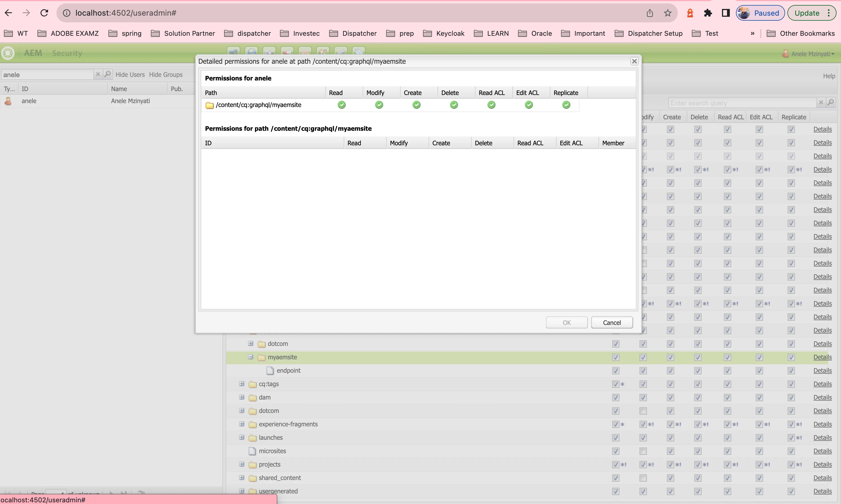Click the browser reload page icon
The width and height of the screenshot is (841, 504).
click(x=44, y=13)
